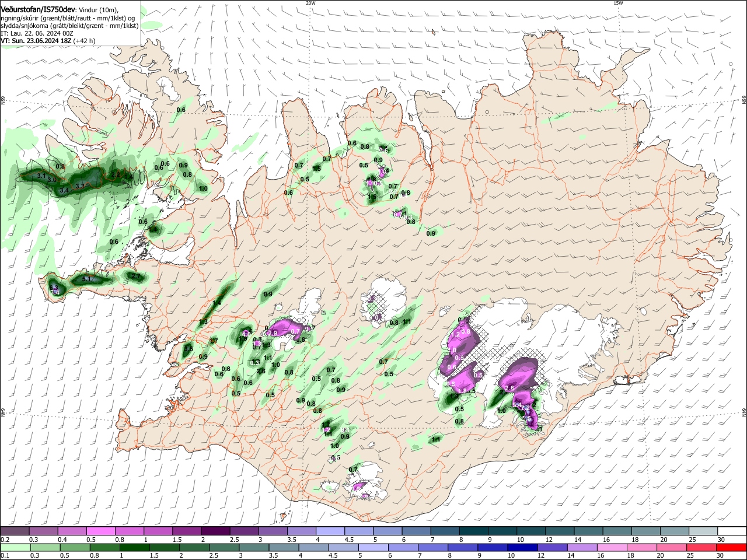747x560 pixels.
Task: Click the white 30 swatch in top legend row
Action: pyautogui.click(x=732, y=531)
